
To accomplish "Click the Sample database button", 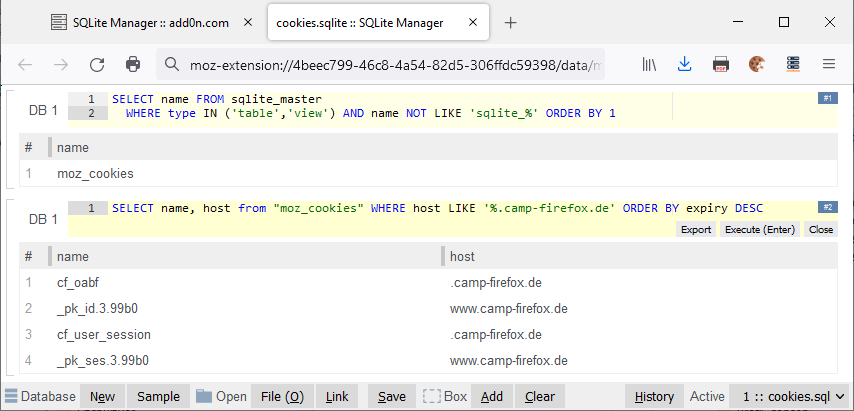I will (158, 396).
